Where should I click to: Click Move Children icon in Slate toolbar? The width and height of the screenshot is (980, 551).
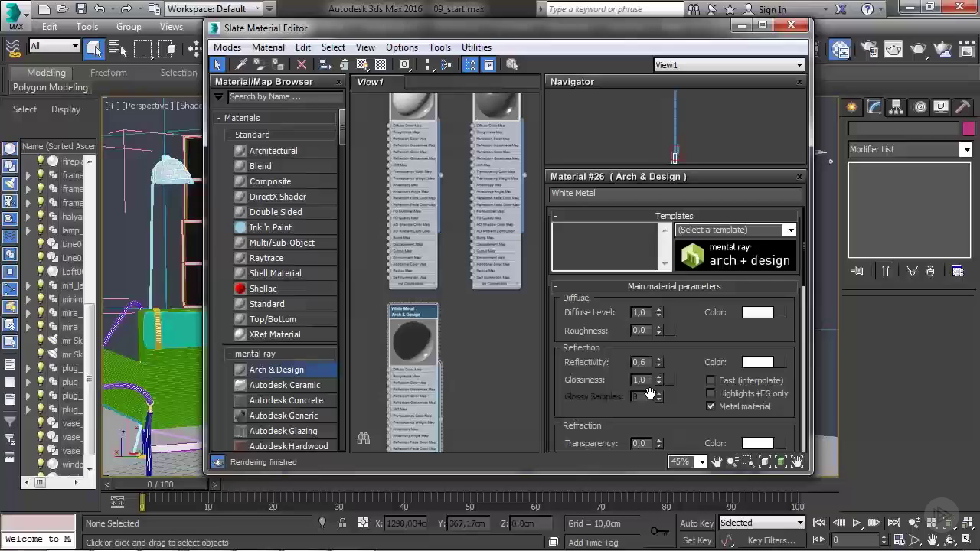(x=325, y=65)
